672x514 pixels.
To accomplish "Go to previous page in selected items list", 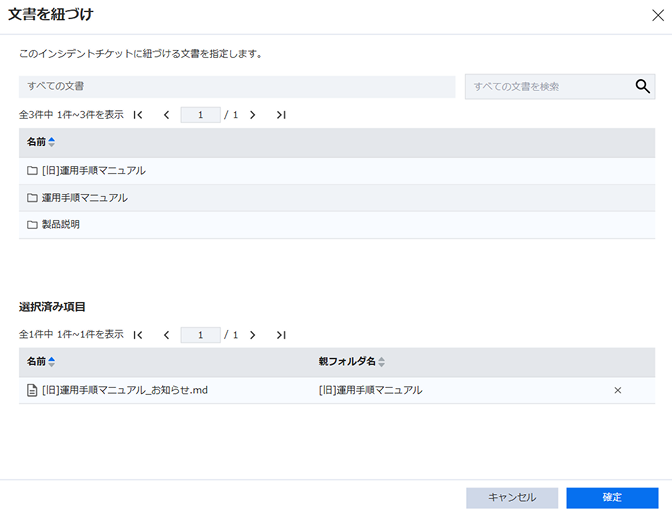I will pos(166,335).
